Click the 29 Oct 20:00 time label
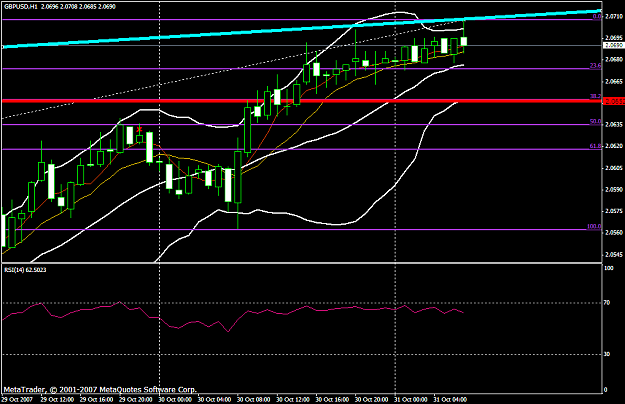The image size is (625, 404). point(136,399)
